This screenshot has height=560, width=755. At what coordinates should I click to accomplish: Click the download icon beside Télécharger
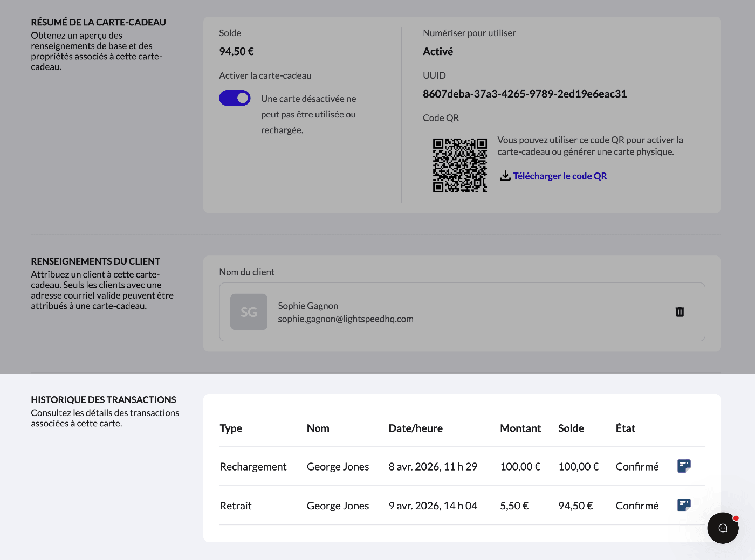[505, 176]
